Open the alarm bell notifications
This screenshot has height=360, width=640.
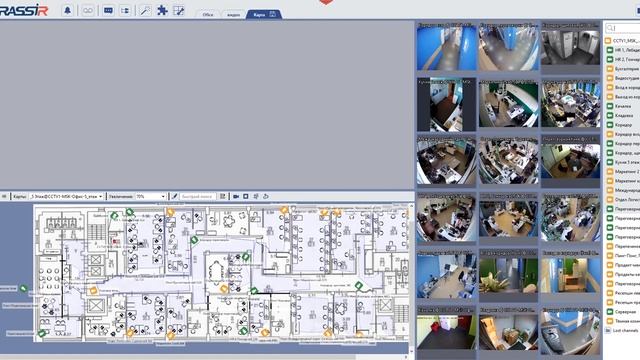(67, 11)
